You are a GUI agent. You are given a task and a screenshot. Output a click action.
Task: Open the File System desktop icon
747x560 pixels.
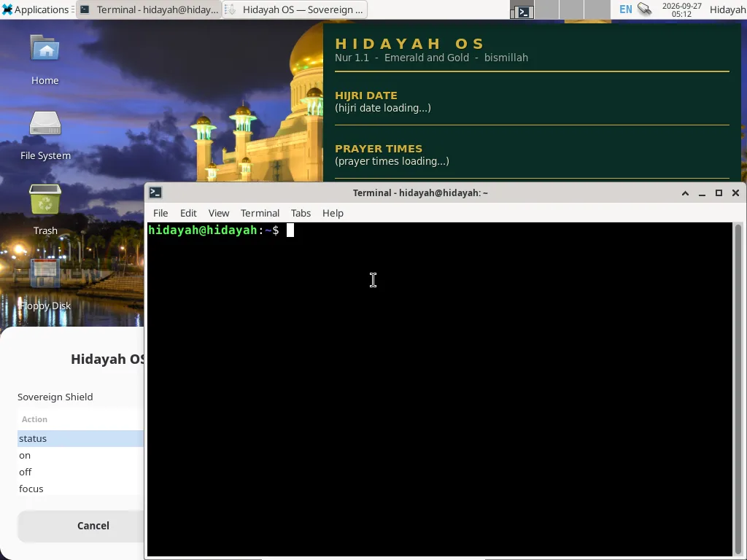45,135
